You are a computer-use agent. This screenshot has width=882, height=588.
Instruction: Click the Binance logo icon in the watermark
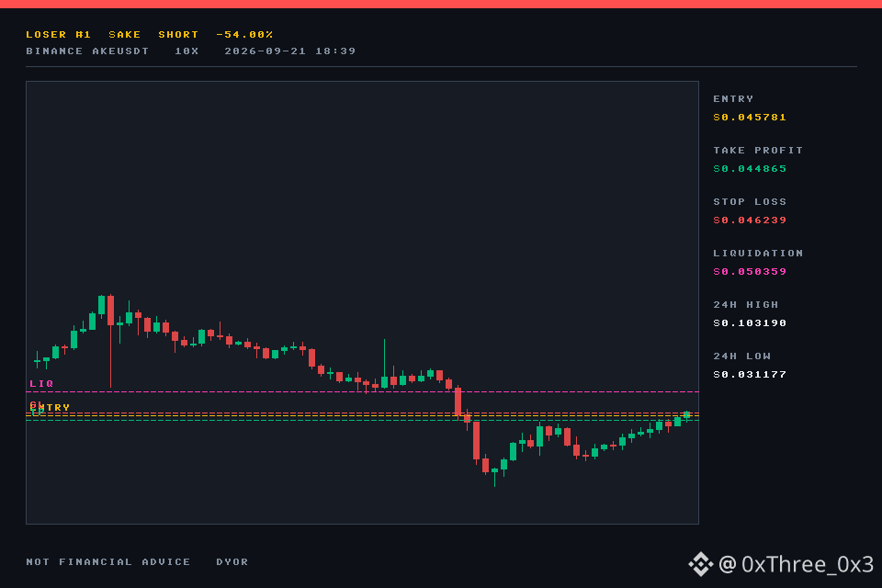pyautogui.click(x=701, y=564)
